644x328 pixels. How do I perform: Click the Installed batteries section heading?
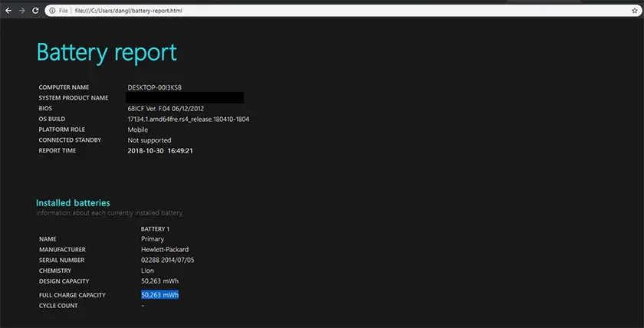(73, 203)
